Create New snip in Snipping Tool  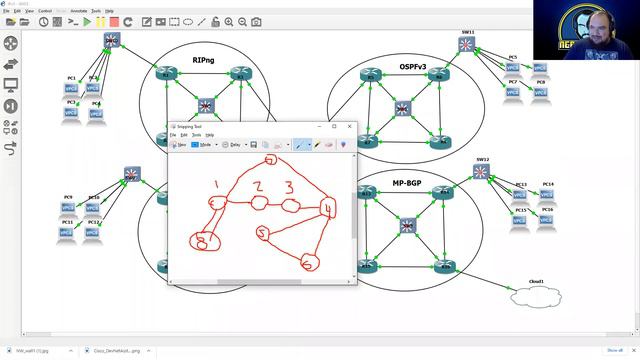179,144
